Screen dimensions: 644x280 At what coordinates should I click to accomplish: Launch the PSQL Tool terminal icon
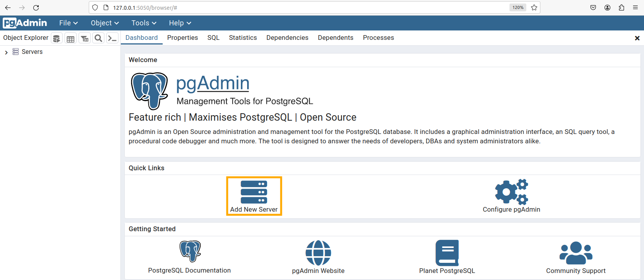tap(112, 38)
